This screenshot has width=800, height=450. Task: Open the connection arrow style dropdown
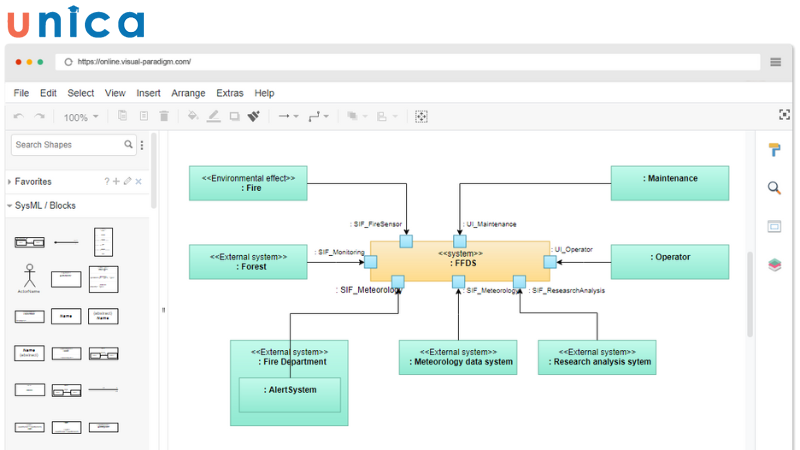click(288, 117)
